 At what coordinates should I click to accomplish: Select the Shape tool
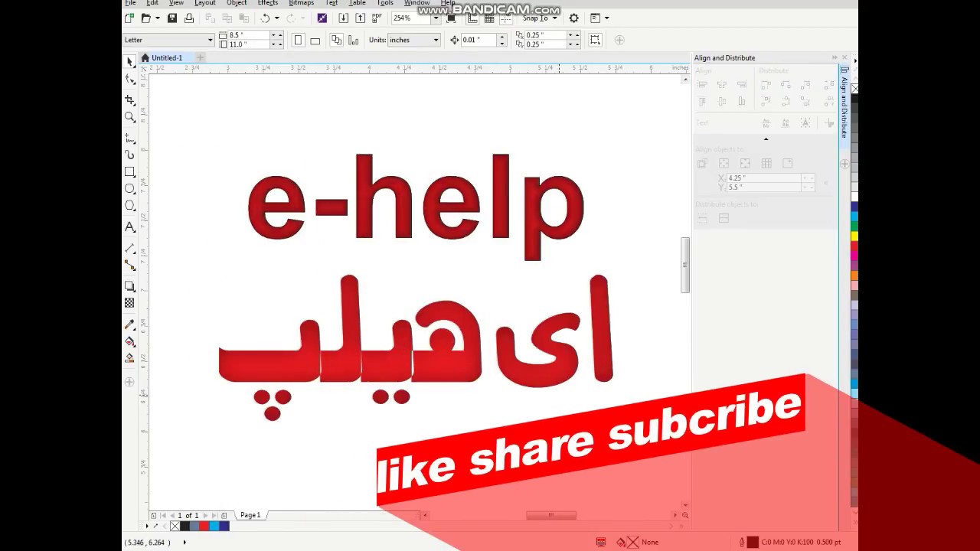[129, 79]
